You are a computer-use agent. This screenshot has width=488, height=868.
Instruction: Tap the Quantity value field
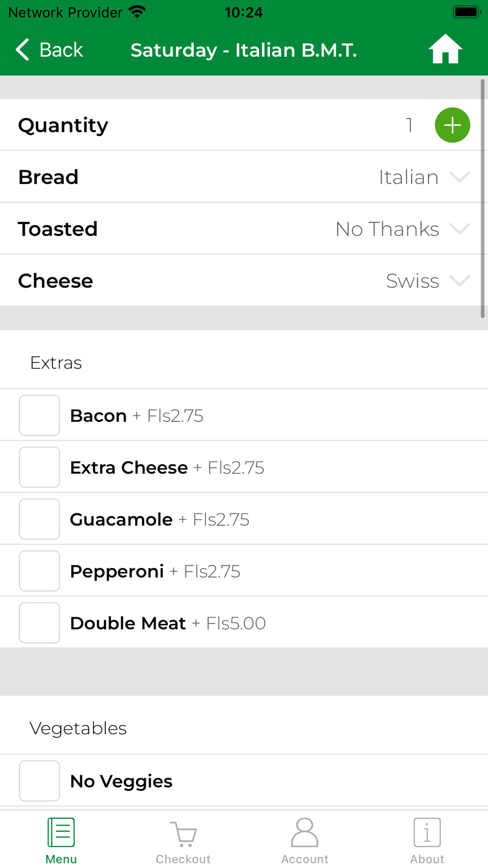click(409, 125)
